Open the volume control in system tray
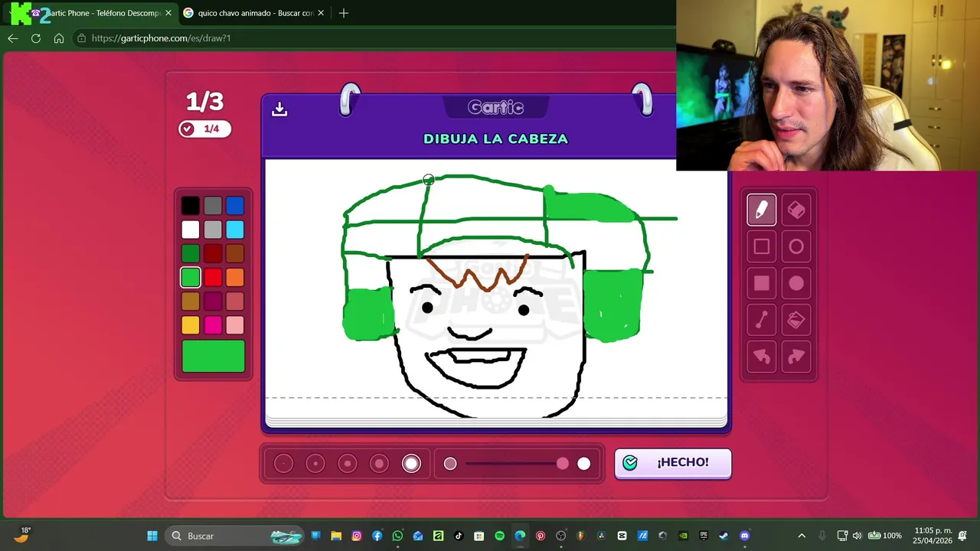The width and height of the screenshot is (980, 551). pyautogui.click(x=857, y=536)
